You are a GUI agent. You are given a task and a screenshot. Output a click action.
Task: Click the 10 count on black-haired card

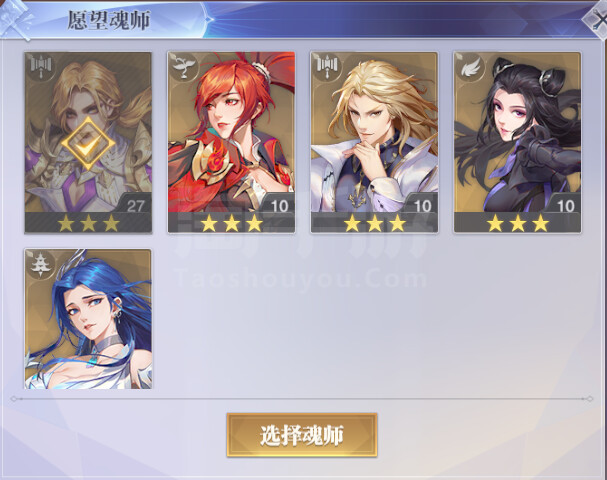tap(564, 206)
